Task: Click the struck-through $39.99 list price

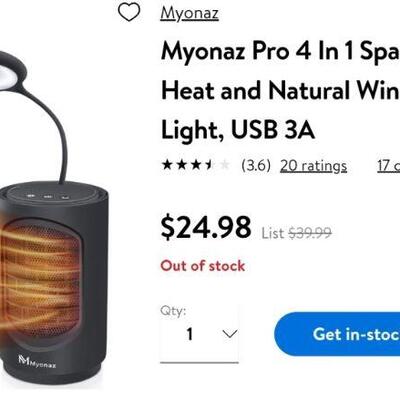Action: (x=310, y=233)
